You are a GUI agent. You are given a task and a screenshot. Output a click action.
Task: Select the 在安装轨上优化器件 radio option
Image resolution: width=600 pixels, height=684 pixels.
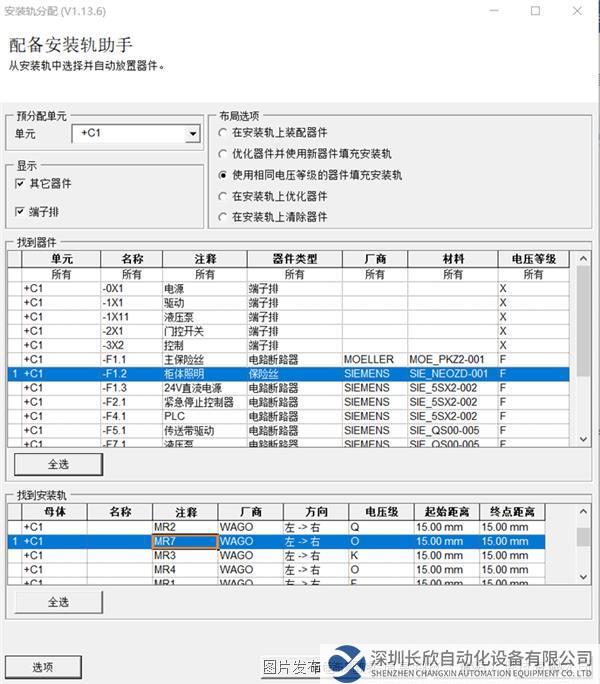click(223, 196)
